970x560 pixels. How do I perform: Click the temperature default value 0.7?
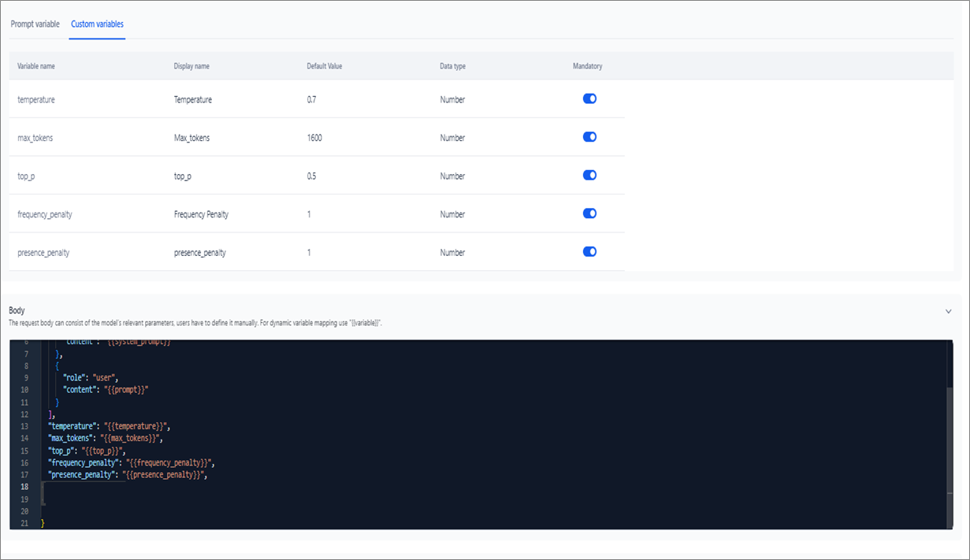(311, 100)
